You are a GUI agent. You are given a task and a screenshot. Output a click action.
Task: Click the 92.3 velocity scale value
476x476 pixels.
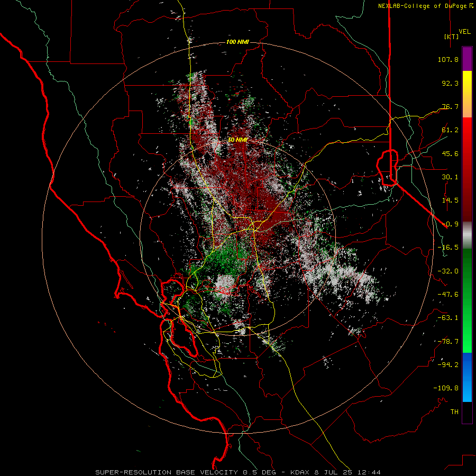pos(450,83)
